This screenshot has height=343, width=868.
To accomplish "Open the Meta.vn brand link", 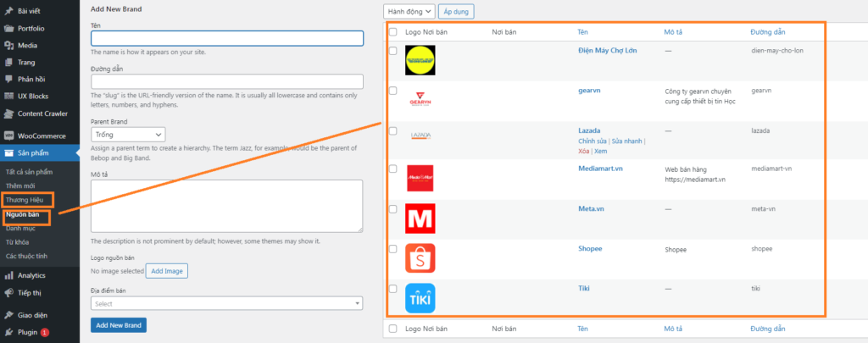I will [x=592, y=209].
